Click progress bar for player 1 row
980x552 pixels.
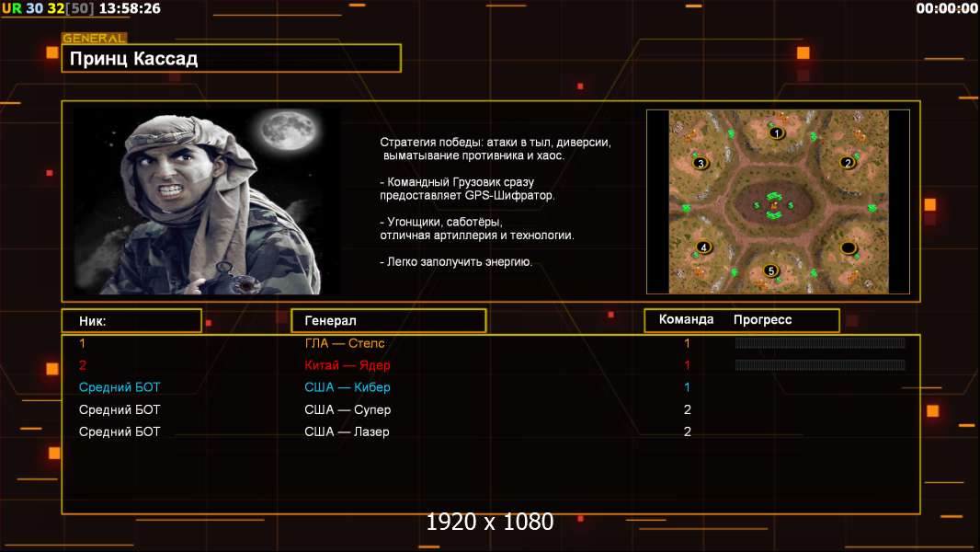[820, 342]
